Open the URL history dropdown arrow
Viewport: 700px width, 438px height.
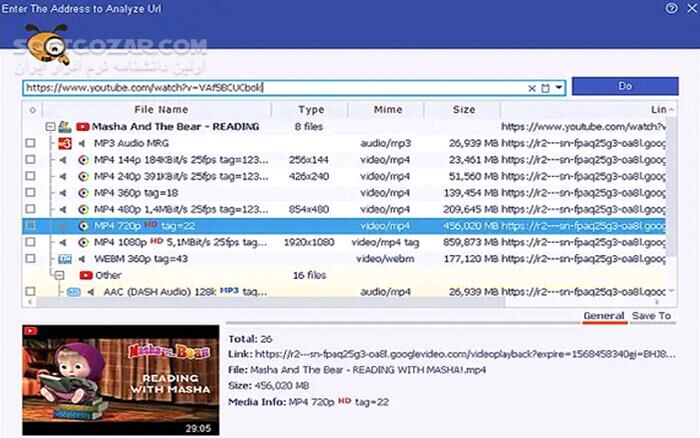tap(558, 88)
